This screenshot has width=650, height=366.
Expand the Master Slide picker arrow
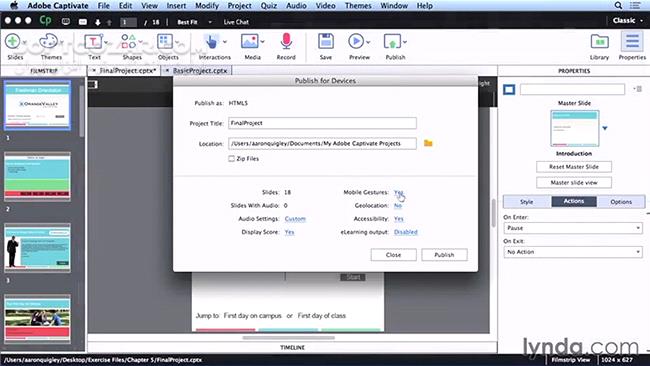point(605,128)
